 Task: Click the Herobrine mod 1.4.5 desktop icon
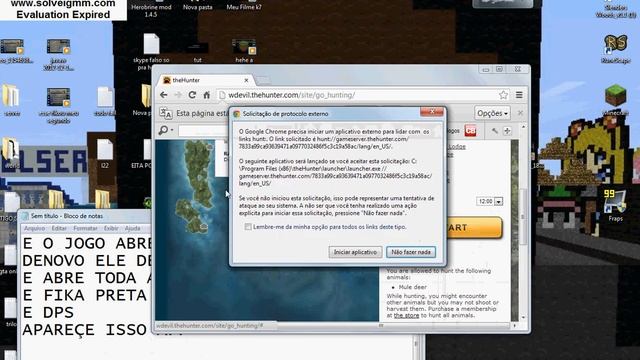(151, 9)
